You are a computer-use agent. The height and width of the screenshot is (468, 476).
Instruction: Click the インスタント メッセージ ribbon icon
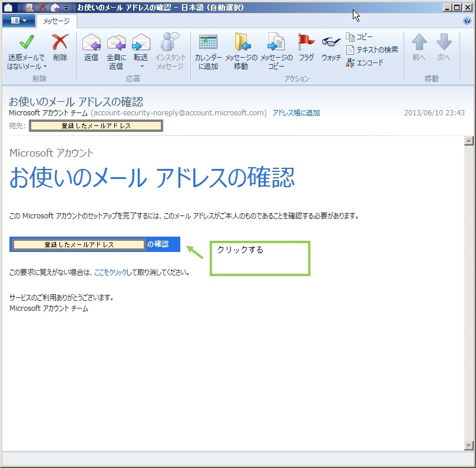click(170, 52)
